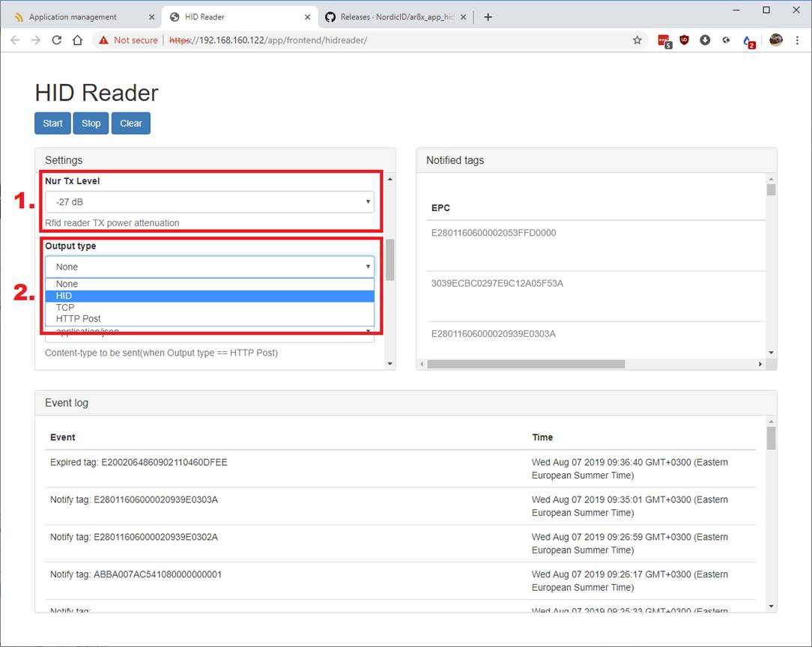Select the Notify tag ABBA007AC541080000000001 event

(x=136, y=574)
